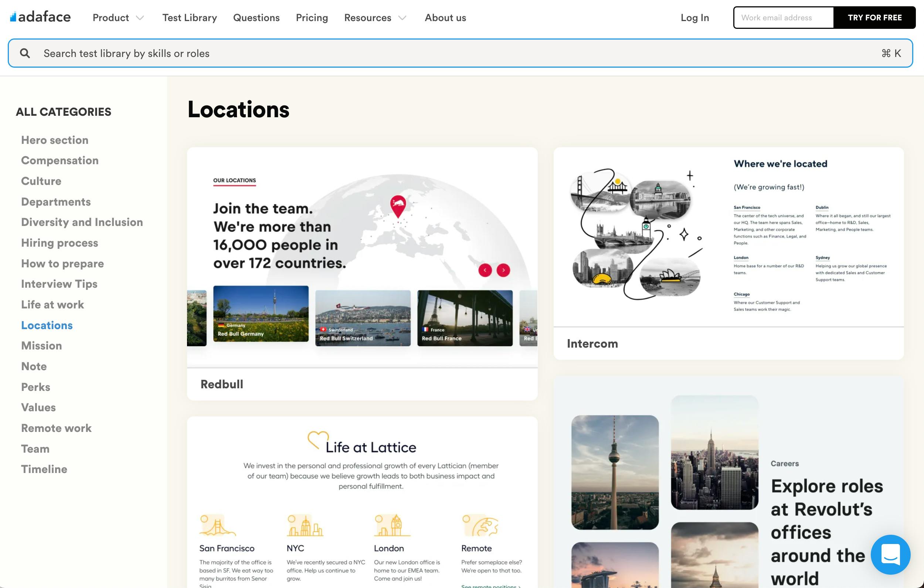The width and height of the screenshot is (924, 588).
Task: Go to the Questions page
Action: pyautogui.click(x=257, y=18)
